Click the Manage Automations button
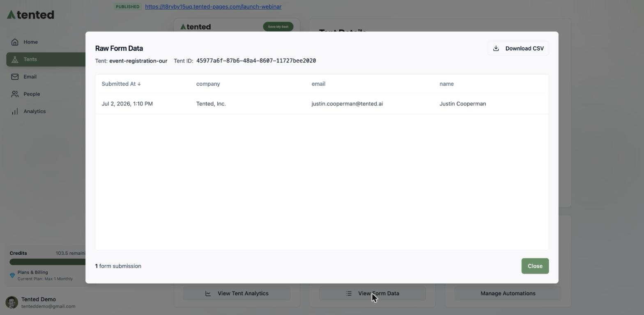This screenshot has width=644, height=315. [508, 294]
